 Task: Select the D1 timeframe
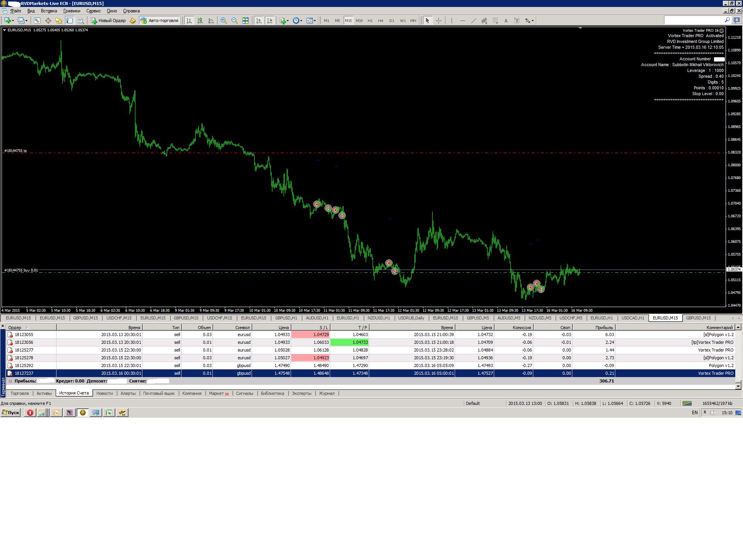point(392,21)
